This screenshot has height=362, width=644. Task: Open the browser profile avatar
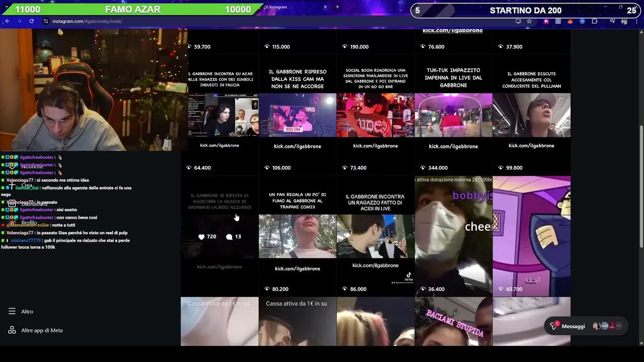click(x=624, y=21)
